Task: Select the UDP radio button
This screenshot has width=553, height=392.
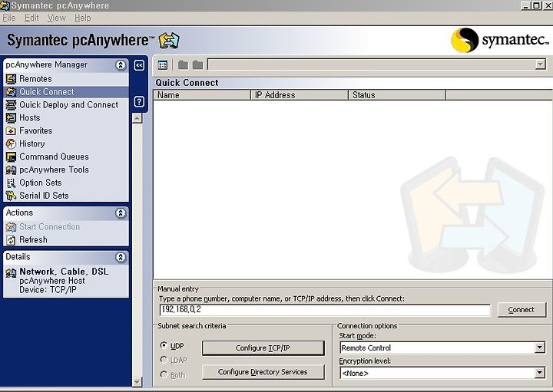Action: [164, 345]
